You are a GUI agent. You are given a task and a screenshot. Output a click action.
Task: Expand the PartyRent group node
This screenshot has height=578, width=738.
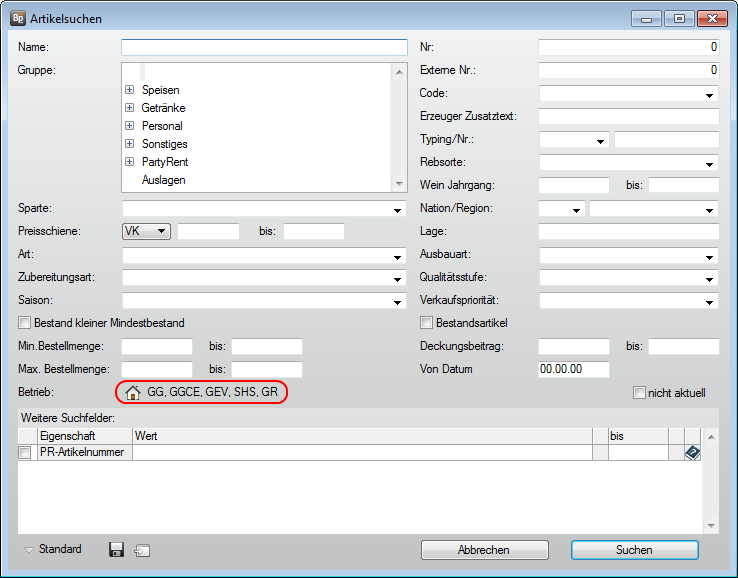[x=129, y=162]
